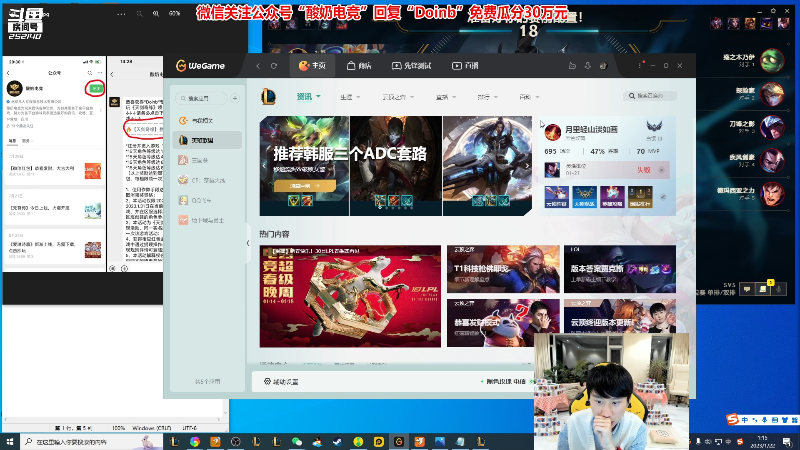Select the third game in the WeGame sidebar
The width and height of the screenshot is (800, 450).
207,160
